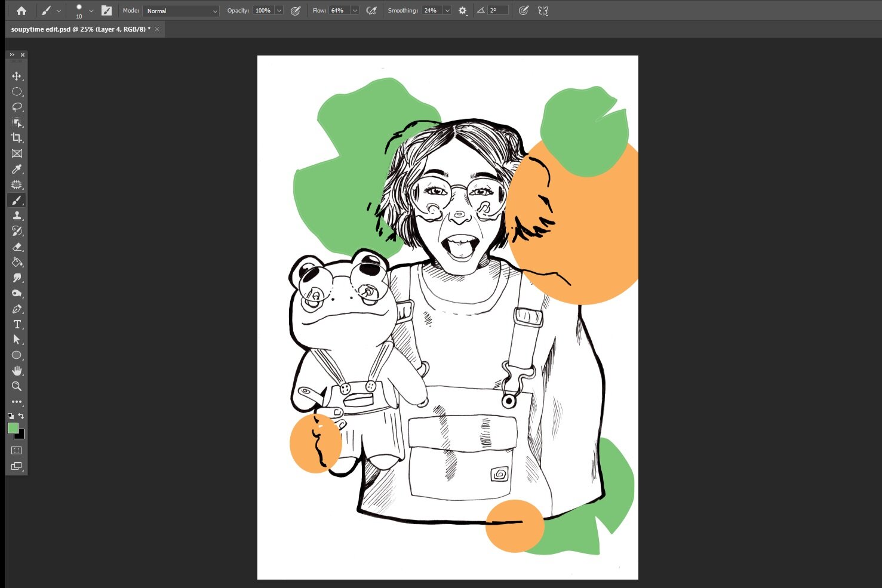Open Brush tool preset picker
The image size is (882, 588).
tap(51, 11)
